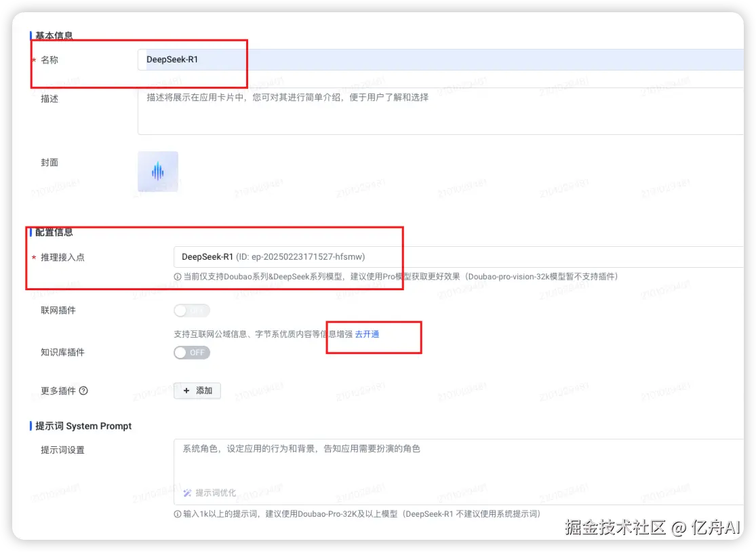This screenshot has width=756, height=552.
Task: Click the info icon before 输入1k以上的提示词 note
Action: (x=178, y=515)
